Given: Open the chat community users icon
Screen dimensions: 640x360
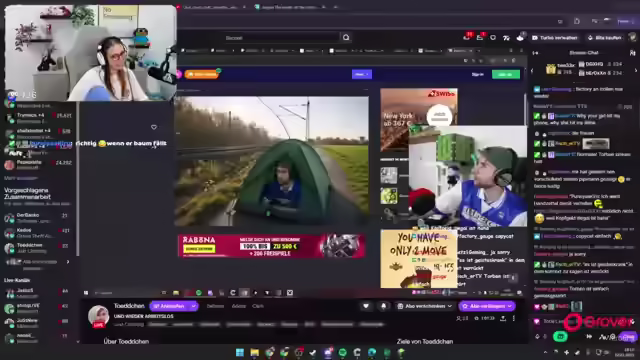Looking at the screenshot, I should pos(632,53).
